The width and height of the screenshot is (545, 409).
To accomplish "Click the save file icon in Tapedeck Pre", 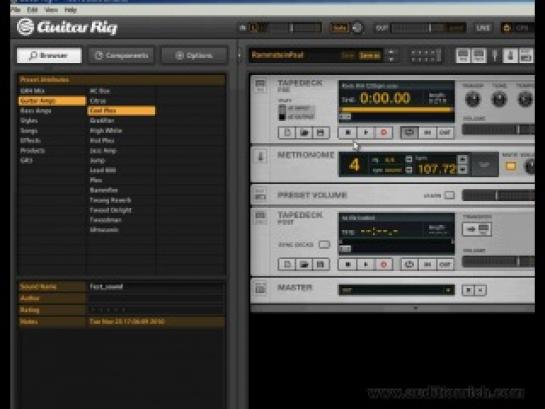I will click(320, 133).
